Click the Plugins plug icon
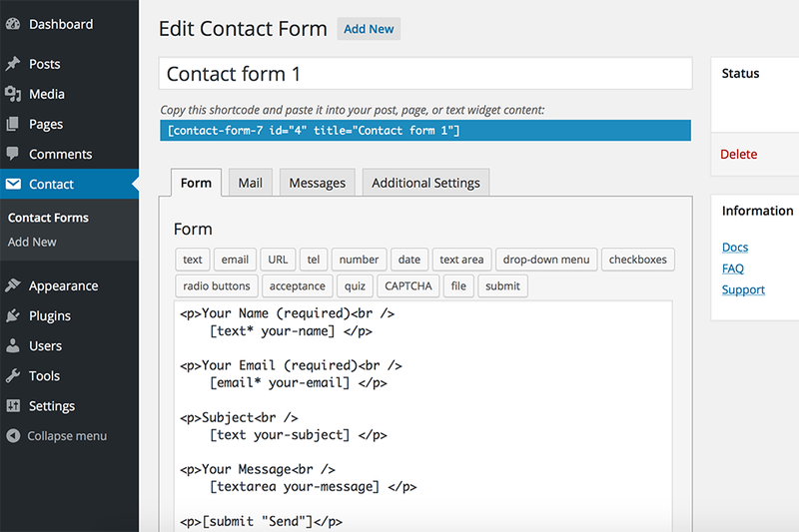Screen dimensions: 799x532 13,315
